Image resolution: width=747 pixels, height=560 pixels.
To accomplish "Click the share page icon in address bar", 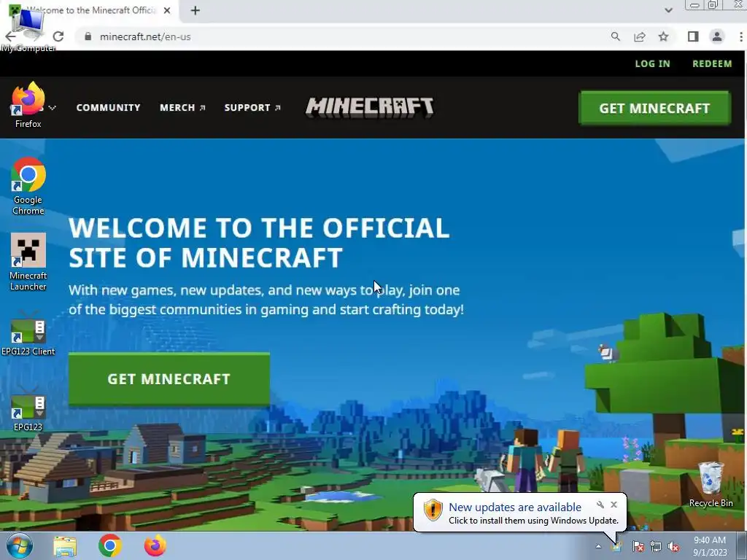I will pos(639,36).
